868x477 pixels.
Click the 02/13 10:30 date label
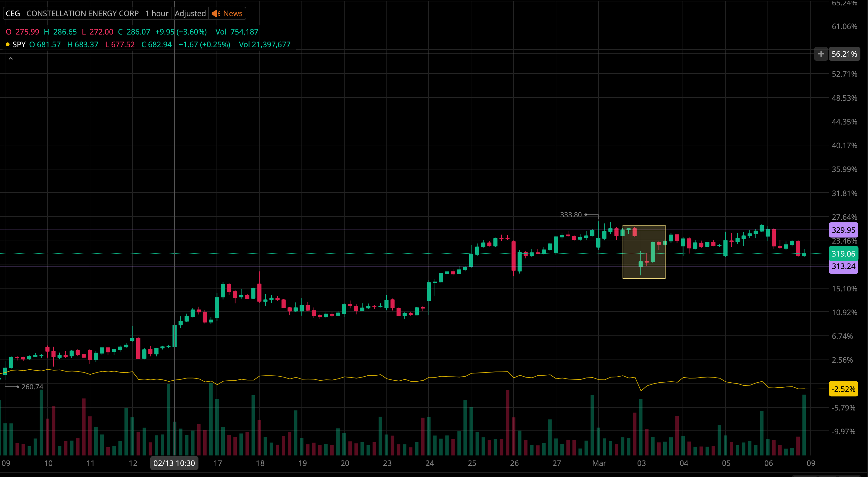[174, 463]
